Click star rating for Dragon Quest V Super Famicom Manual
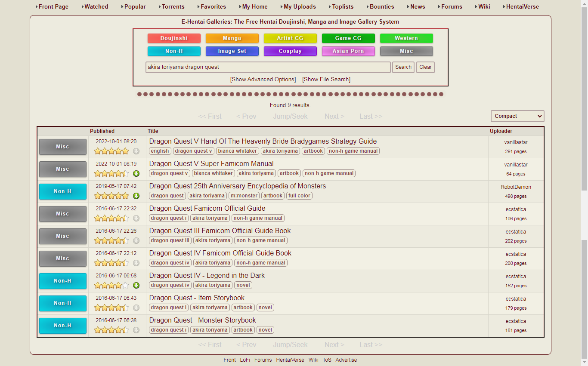 click(x=111, y=173)
